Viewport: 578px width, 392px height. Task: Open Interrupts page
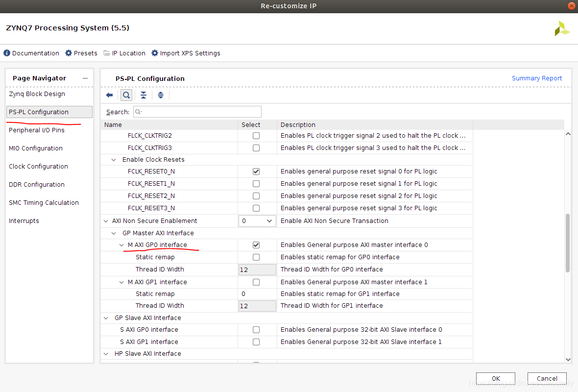pyautogui.click(x=24, y=221)
